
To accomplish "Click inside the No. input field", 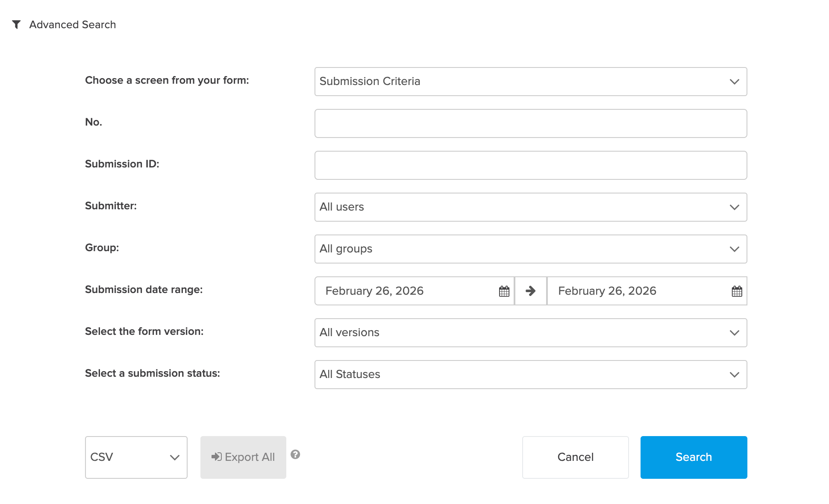I will tap(530, 123).
